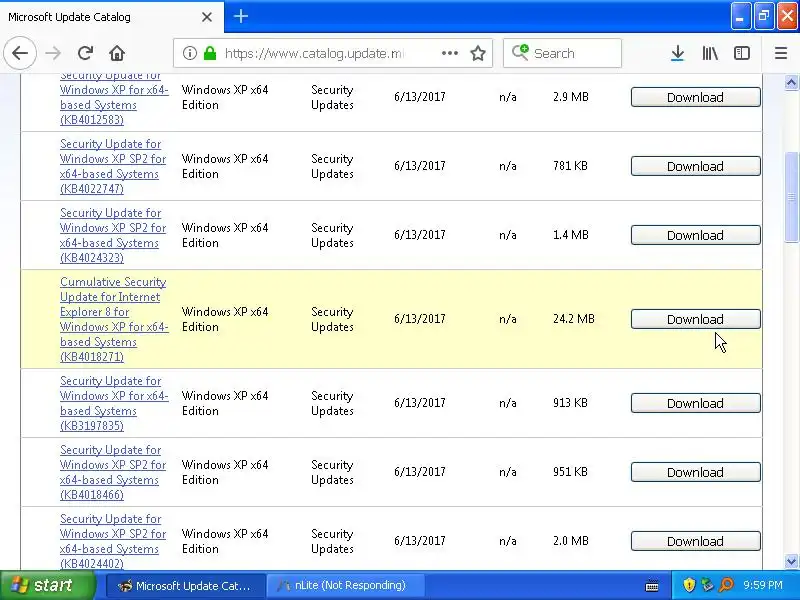Open the security shield tray icon
Image resolution: width=800 pixels, height=600 pixels.
click(689, 585)
